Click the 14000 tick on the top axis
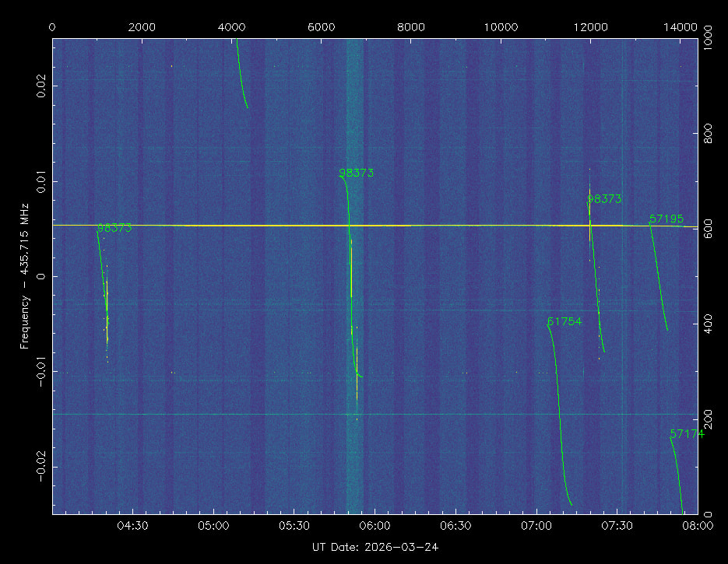The image size is (728, 564). click(680, 27)
